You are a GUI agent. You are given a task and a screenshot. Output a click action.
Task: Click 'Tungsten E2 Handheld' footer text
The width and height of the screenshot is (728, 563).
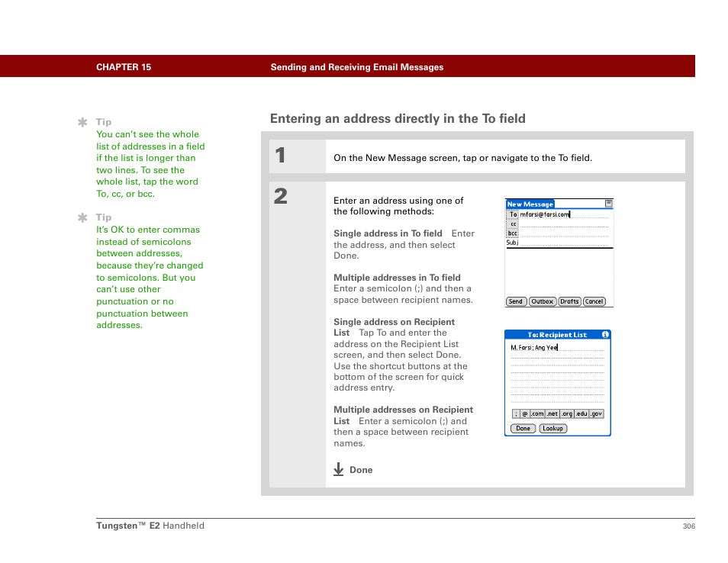150,526
